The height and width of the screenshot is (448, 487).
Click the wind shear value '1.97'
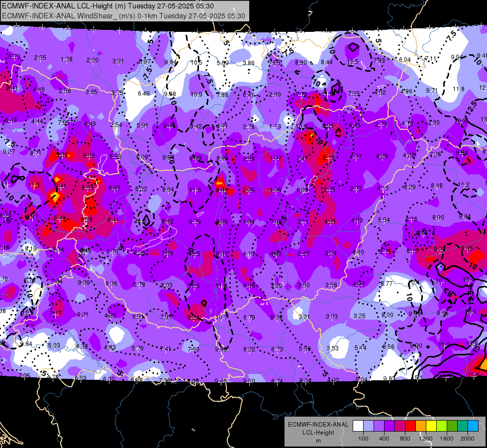coord(276,158)
